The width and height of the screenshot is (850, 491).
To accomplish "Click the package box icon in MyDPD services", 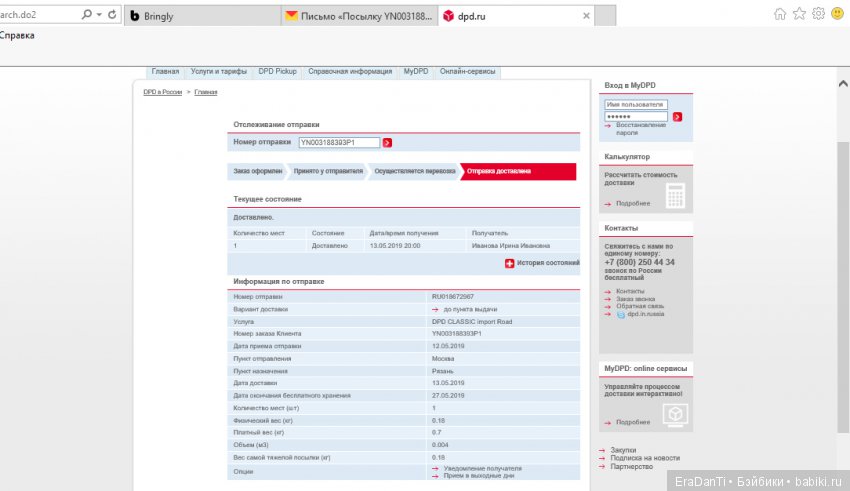I will (675, 412).
